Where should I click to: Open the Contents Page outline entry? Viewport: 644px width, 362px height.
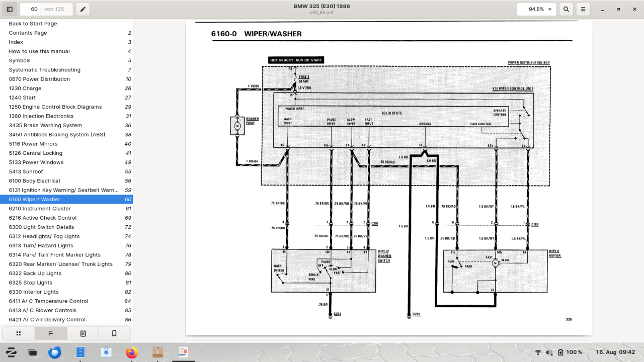[x=66, y=33]
